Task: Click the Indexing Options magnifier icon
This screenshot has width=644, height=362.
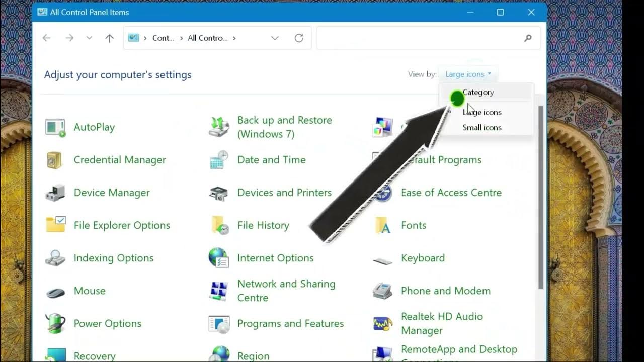Action: coord(55,258)
